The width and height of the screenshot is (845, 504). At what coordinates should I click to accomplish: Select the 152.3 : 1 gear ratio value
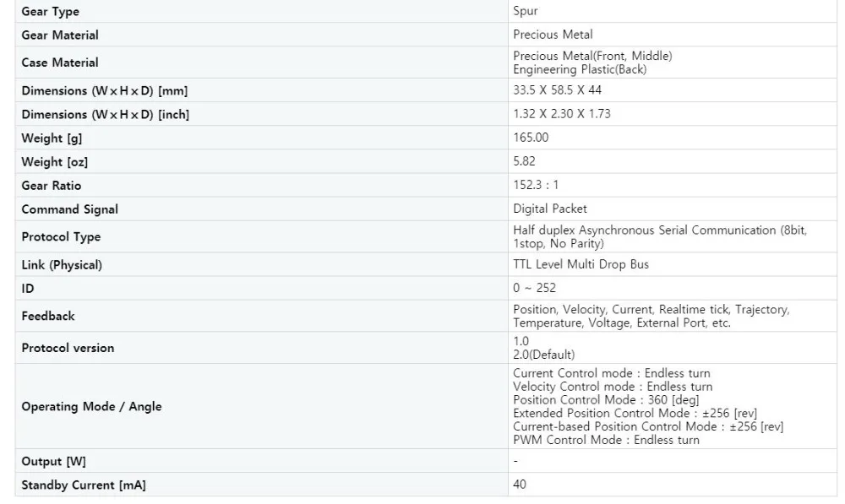click(536, 185)
